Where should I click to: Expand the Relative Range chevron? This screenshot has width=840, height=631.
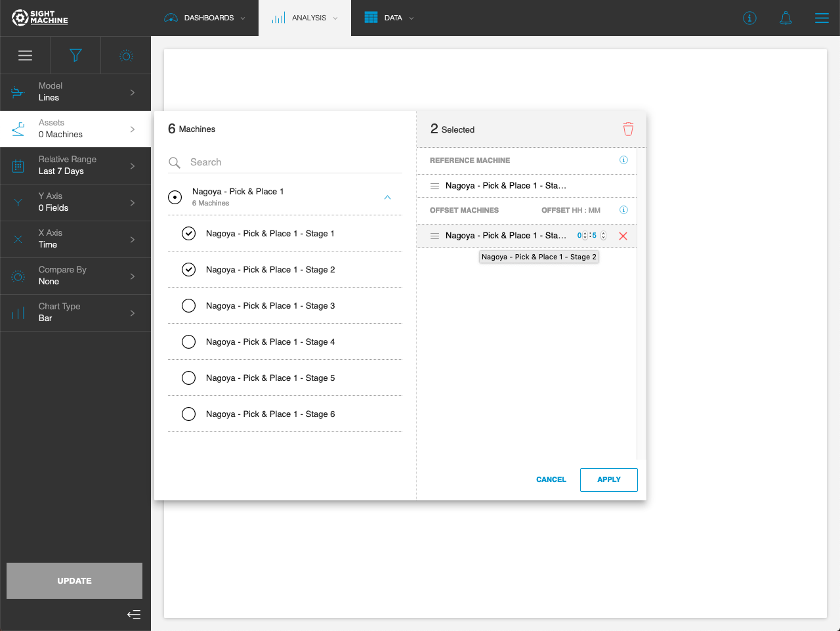(x=133, y=165)
